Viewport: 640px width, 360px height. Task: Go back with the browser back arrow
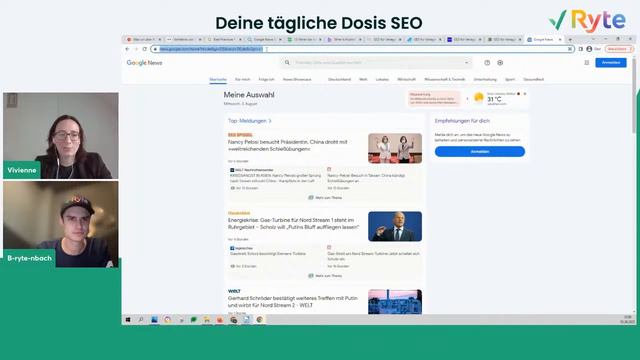[127, 49]
